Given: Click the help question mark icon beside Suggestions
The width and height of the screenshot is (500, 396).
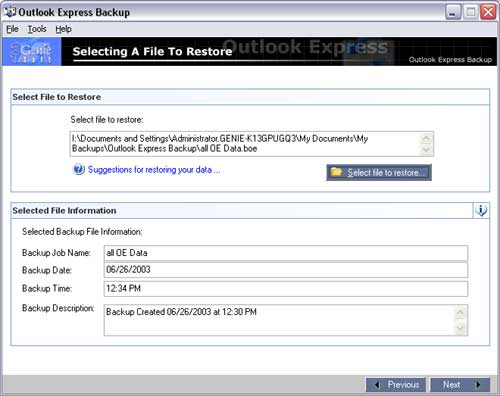Looking at the screenshot, I should (79, 170).
